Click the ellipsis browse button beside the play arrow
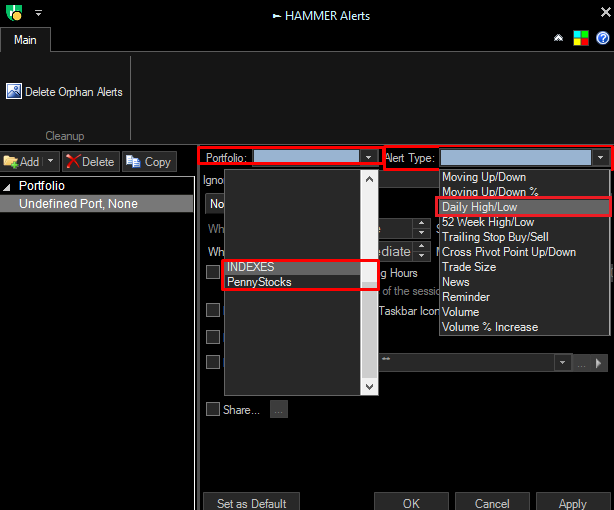Screen dimensions: 614x510 (x=581, y=363)
